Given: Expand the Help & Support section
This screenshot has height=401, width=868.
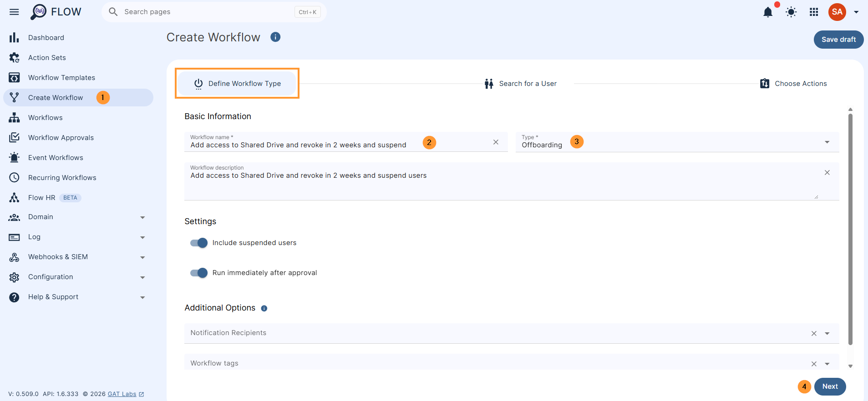Looking at the screenshot, I should 142,298.
